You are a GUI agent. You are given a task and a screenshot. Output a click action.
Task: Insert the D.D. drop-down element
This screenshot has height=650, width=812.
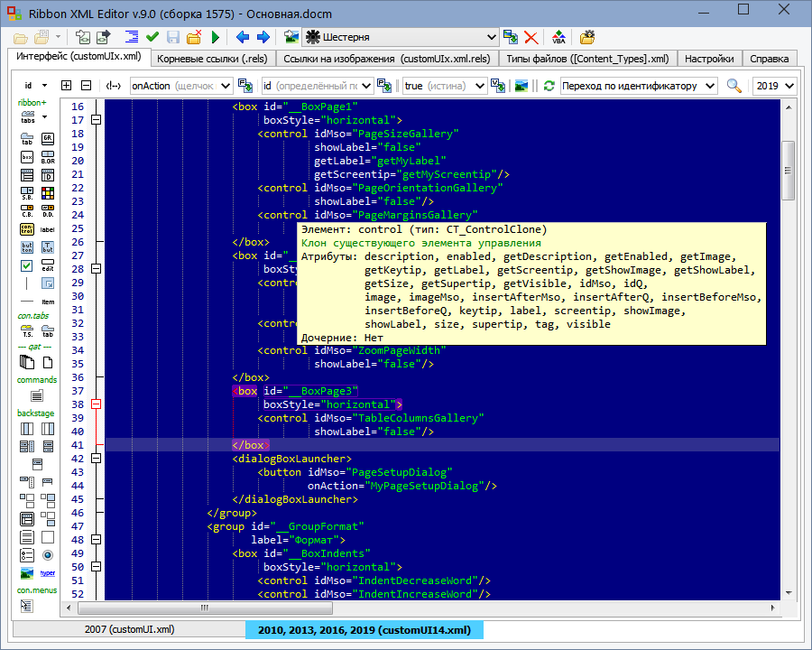point(48,211)
